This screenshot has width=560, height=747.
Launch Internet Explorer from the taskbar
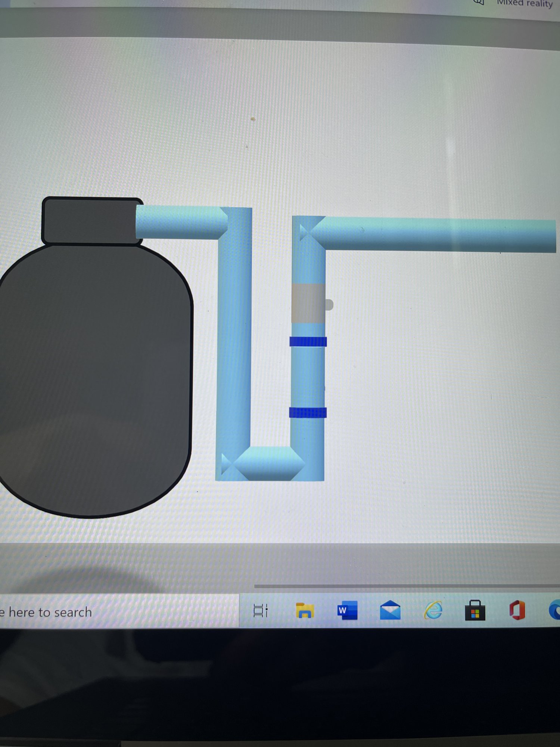click(433, 610)
